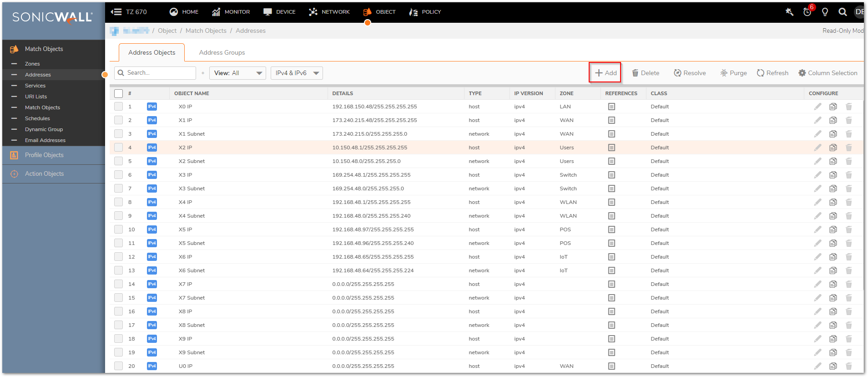Viewport: 868px width, 377px height.
Task: Click the search magnifier icon in top bar
Action: (x=843, y=12)
